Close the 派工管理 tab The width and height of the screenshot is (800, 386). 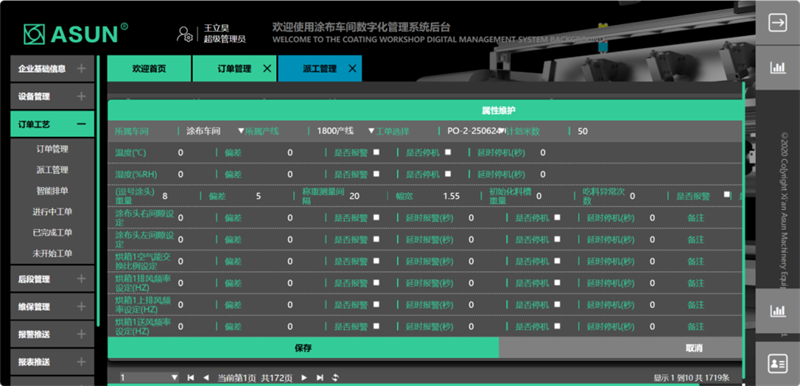click(x=352, y=69)
